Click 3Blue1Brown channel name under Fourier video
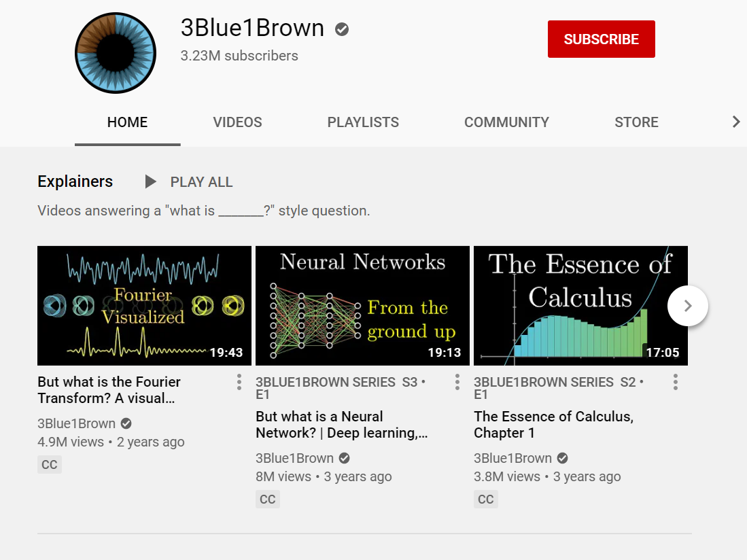747x560 pixels. click(77, 423)
